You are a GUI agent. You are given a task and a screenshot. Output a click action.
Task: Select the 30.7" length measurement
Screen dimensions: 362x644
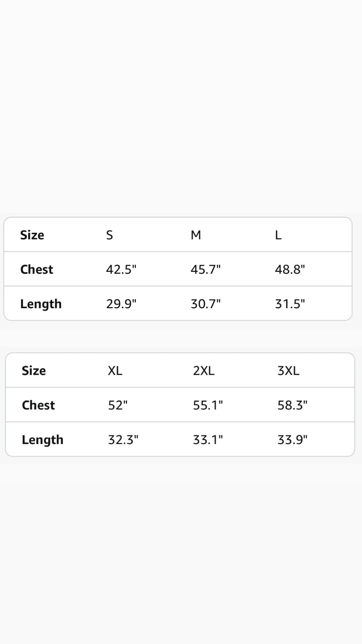coord(206,304)
